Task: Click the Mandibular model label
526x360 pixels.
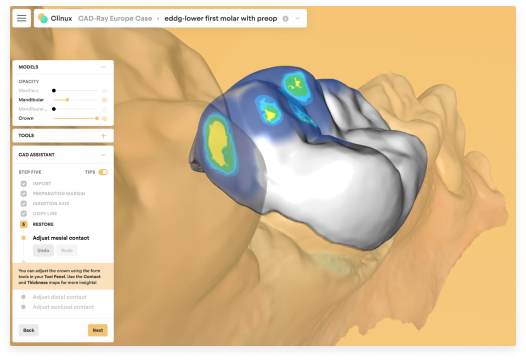Action: click(x=31, y=100)
